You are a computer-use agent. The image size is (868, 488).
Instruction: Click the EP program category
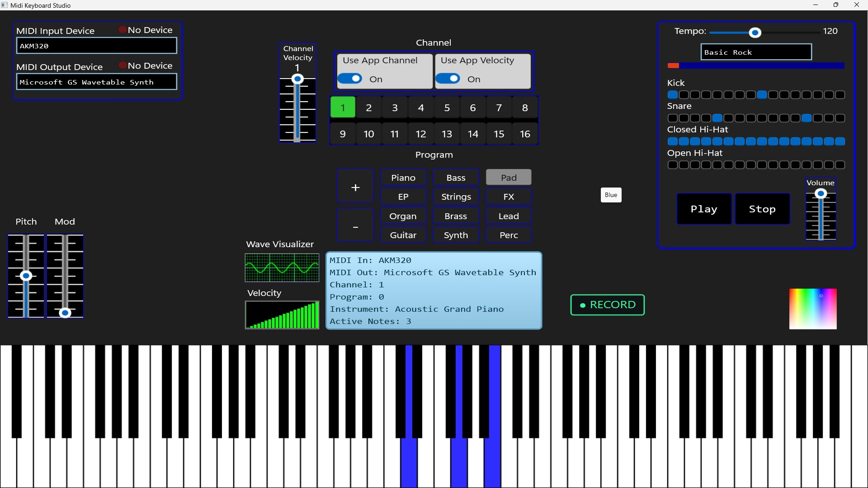403,197
